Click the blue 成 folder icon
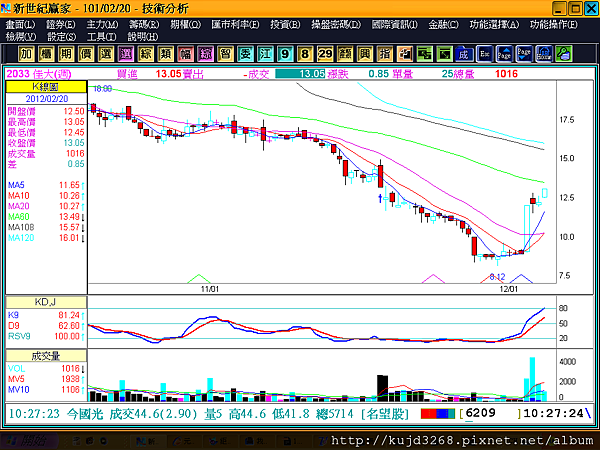Image resolution: width=600 pixels, height=450 pixels. [x=464, y=54]
